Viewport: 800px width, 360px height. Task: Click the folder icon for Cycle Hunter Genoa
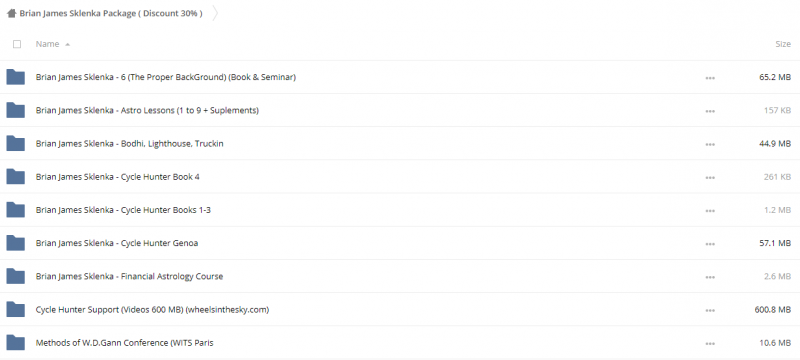(15, 243)
